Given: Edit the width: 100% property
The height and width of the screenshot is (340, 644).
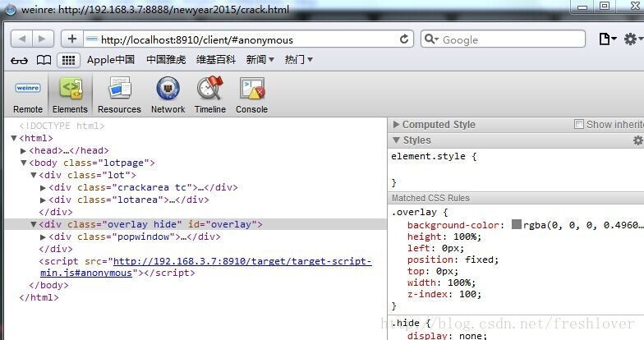Looking at the screenshot, I should [x=442, y=283].
